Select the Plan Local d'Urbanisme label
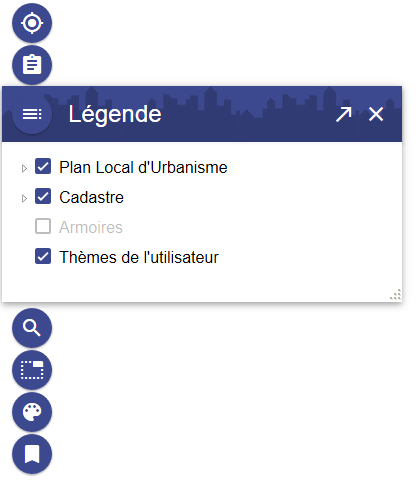This screenshot has width=418, height=486. 143,167
